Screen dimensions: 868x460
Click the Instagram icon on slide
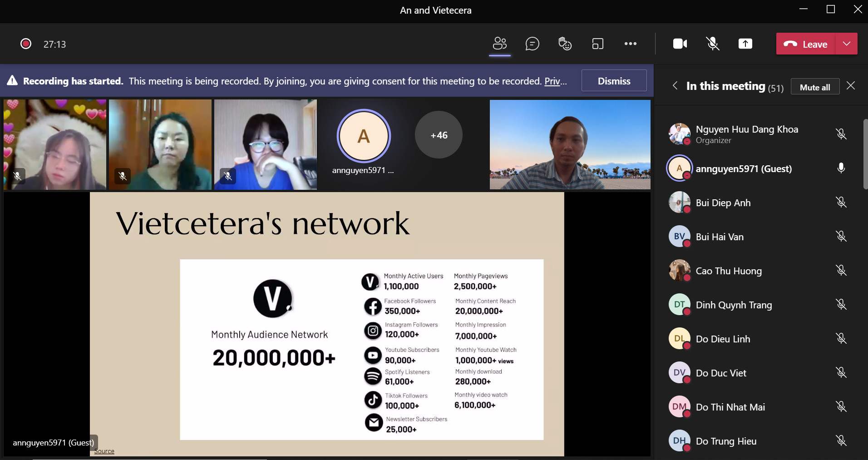point(373,331)
